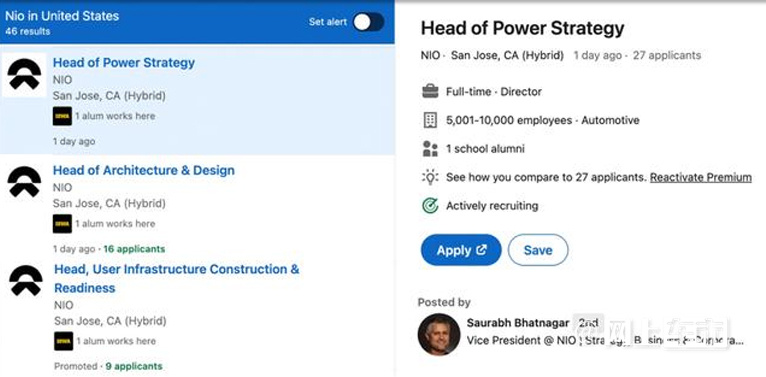Click the briefcase icon next to Full-time
The image size is (766, 377).
pos(430,91)
